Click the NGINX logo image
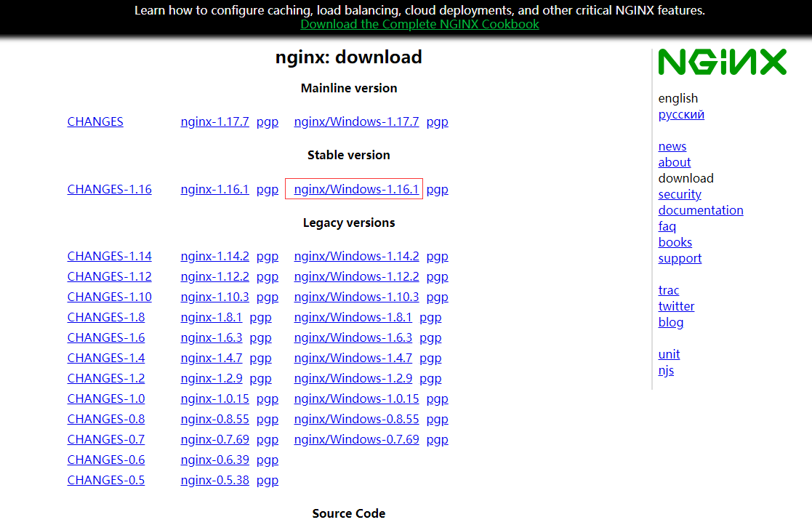The height and width of the screenshot is (525, 812). click(722, 62)
